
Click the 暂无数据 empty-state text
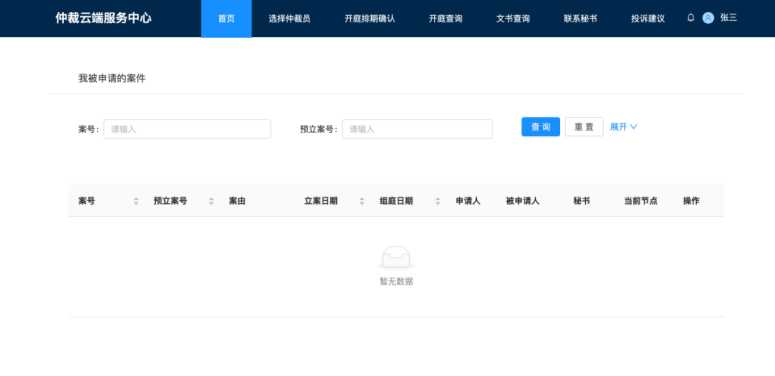[396, 282]
